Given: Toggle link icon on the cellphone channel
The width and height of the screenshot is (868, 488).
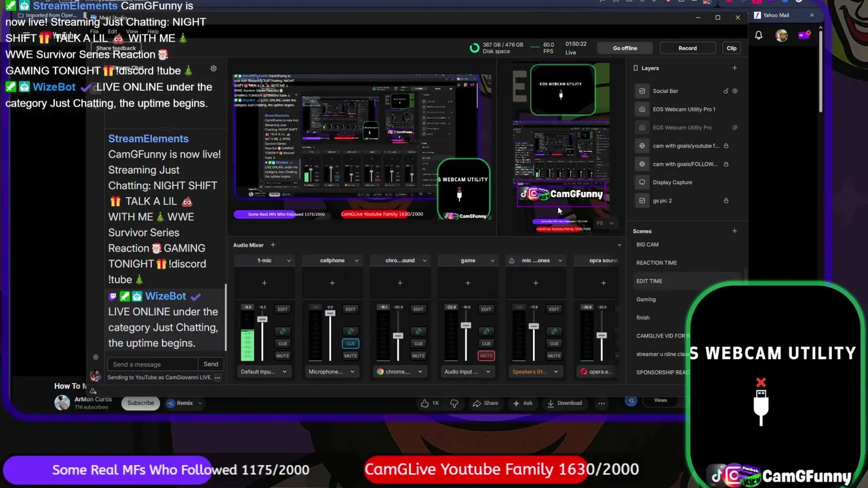Looking at the screenshot, I should pos(351,331).
